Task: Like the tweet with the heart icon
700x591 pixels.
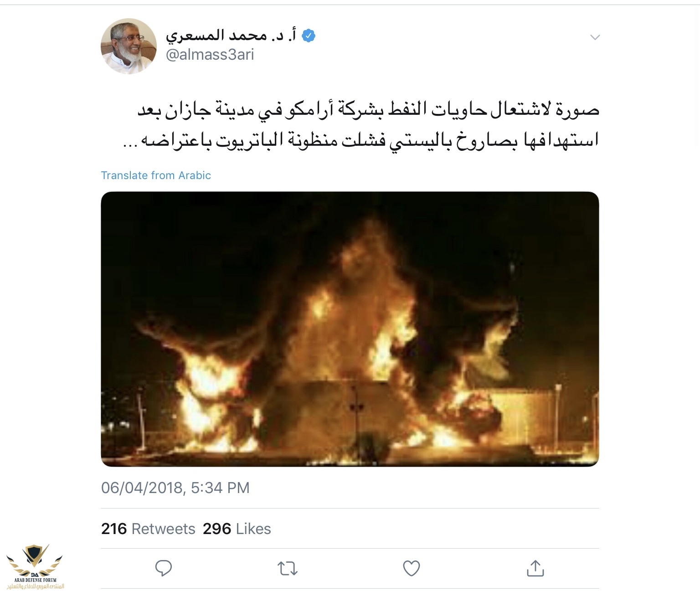Action: tap(412, 568)
